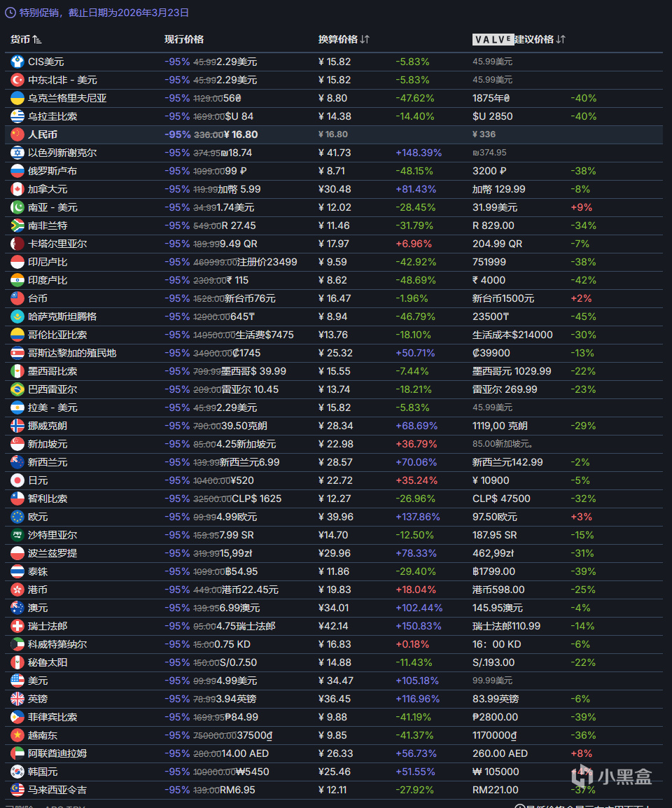
Task: Click the South Africa flag for 南非兰特
Action: click(17, 225)
